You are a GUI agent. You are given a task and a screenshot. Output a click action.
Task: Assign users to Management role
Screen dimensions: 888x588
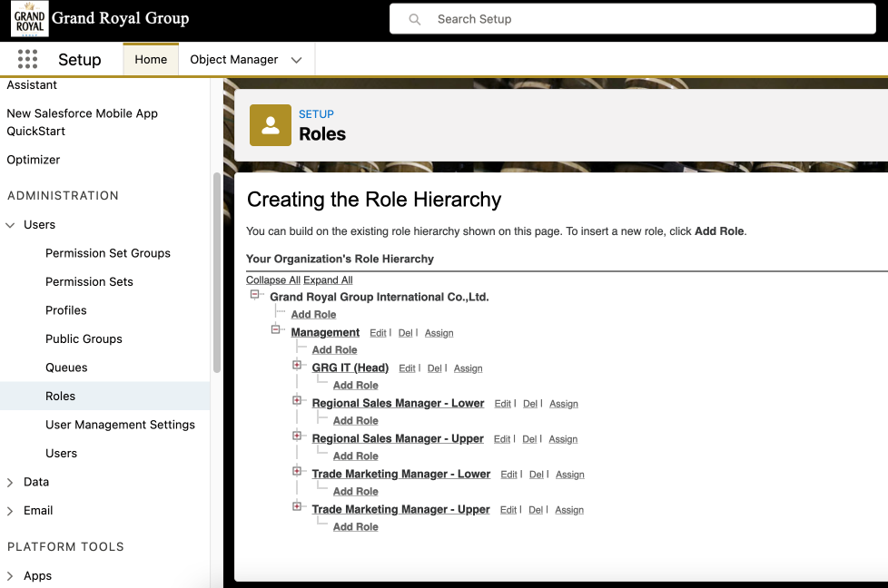point(439,333)
